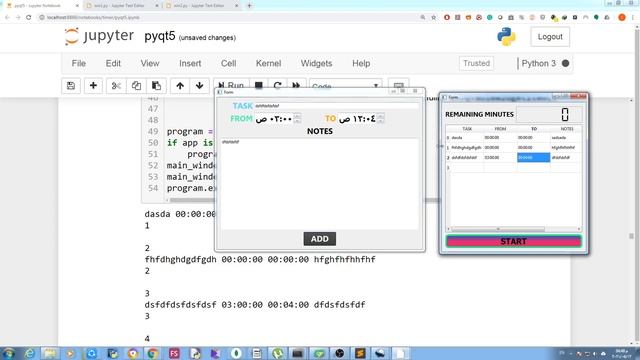Open Sublime Text from the taskbar
Screen dimensions: 640x360
360,353
